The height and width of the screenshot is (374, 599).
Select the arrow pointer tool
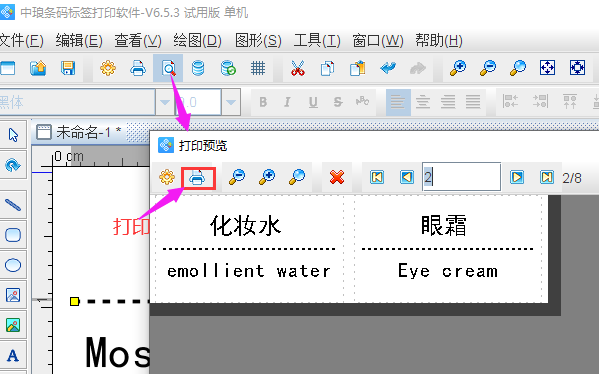pyautogui.click(x=13, y=135)
